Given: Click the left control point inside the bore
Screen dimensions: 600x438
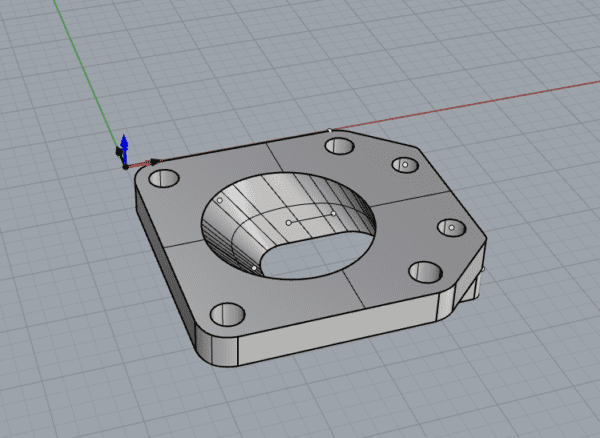Looking at the screenshot, I should pos(219,201).
